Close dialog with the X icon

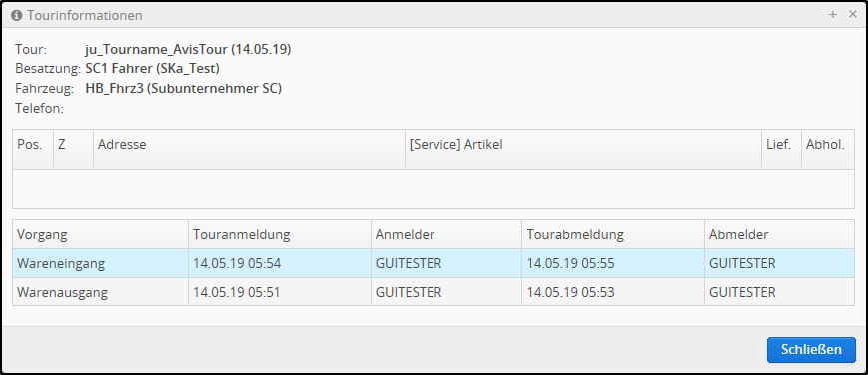pos(852,15)
